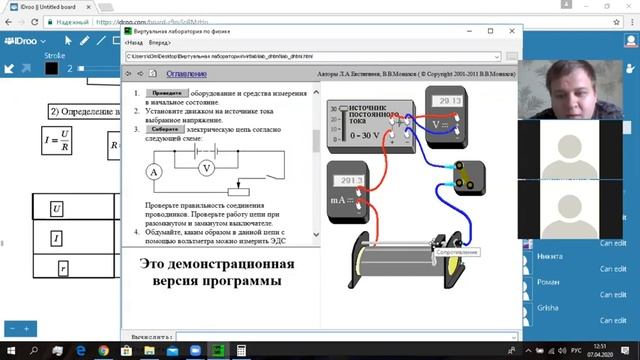Open Calculator from the taskbar

click(241, 351)
